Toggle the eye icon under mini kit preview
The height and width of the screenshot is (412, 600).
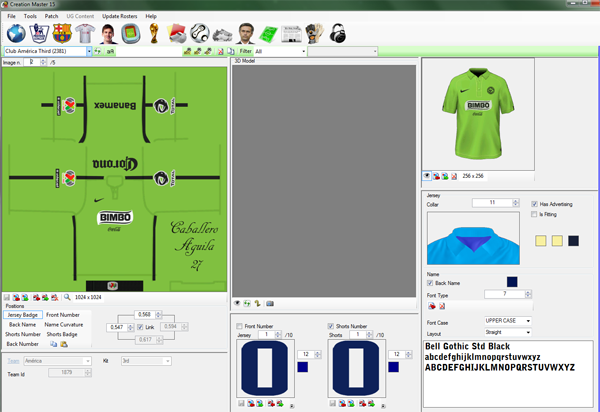pyautogui.click(x=426, y=176)
